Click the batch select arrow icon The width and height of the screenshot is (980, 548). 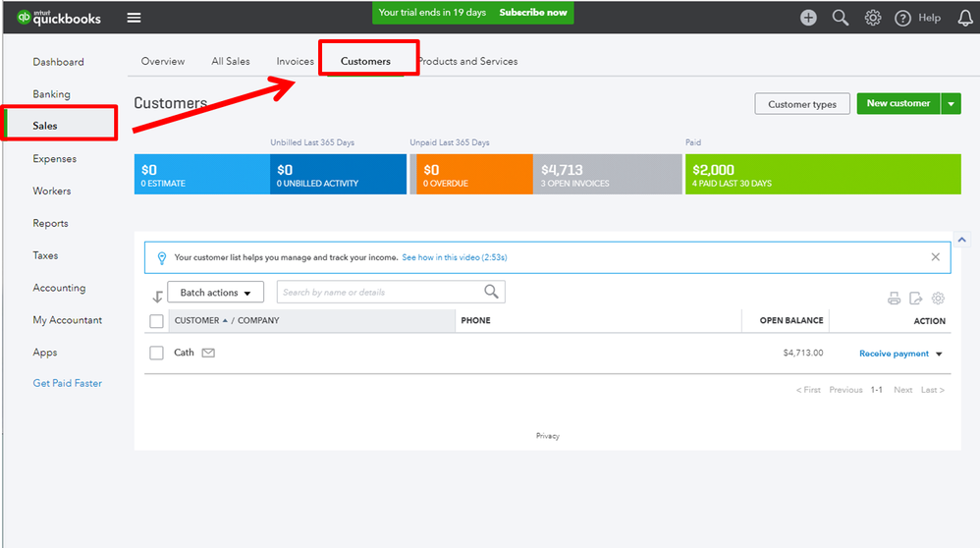point(157,297)
